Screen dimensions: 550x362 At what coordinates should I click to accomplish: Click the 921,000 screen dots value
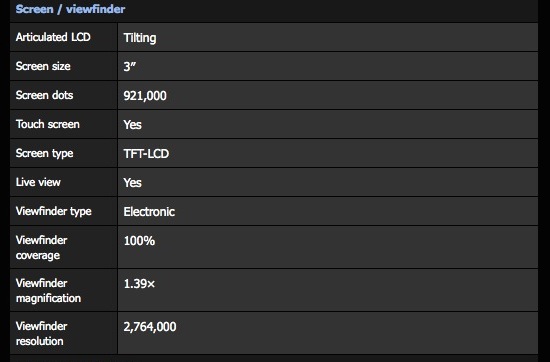[x=145, y=96]
